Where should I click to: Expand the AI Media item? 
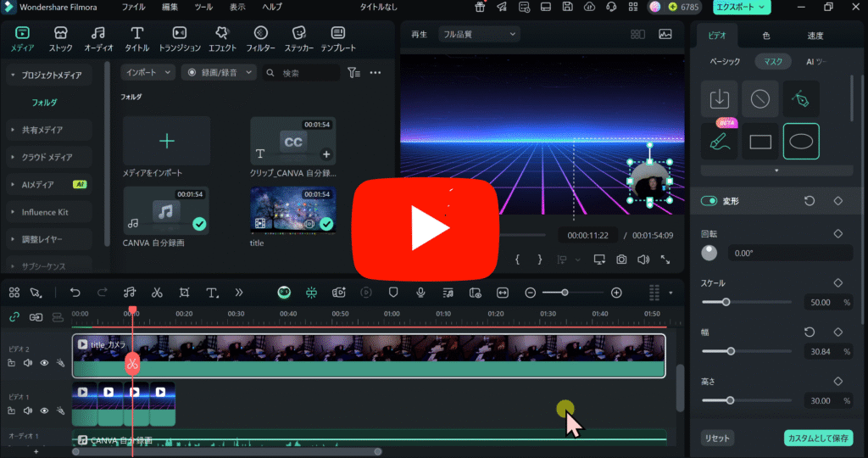click(x=13, y=184)
